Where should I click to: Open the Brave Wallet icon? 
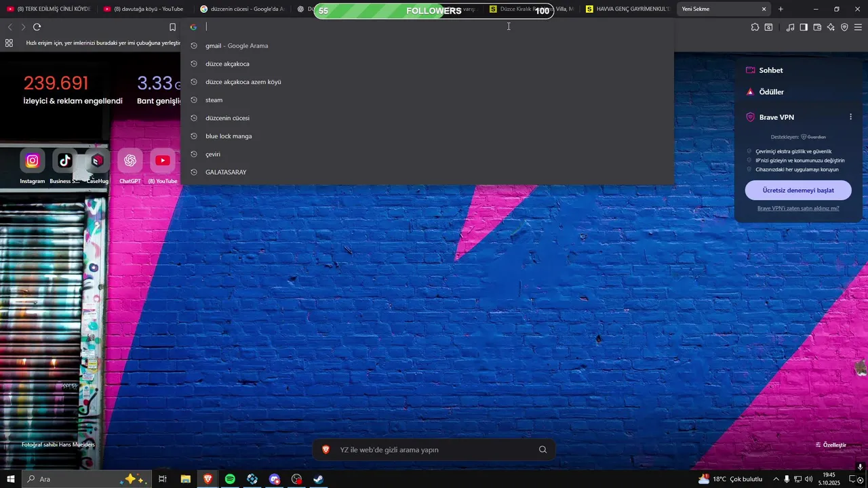[x=817, y=27]
